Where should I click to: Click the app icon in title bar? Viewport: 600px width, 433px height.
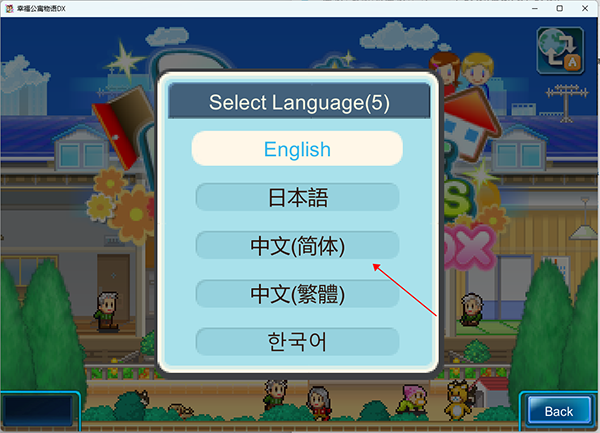[9, 8]
